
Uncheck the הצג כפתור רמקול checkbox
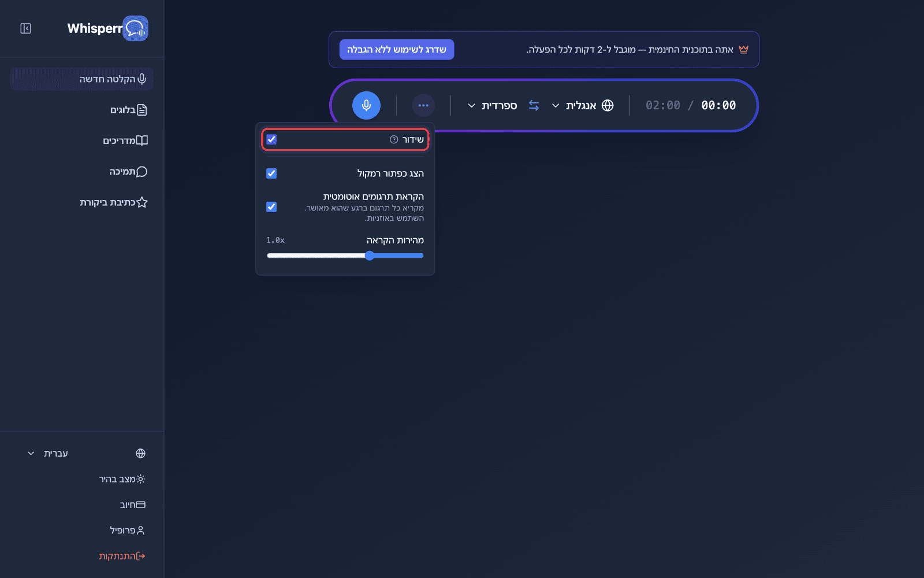coord(271,173)
